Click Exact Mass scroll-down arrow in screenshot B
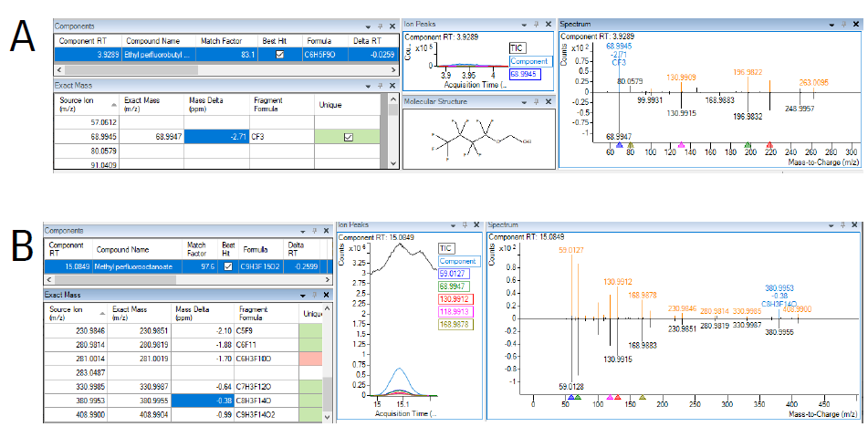Image resolution: width=868 pixels, height=427 pixels. coord(327,416)
